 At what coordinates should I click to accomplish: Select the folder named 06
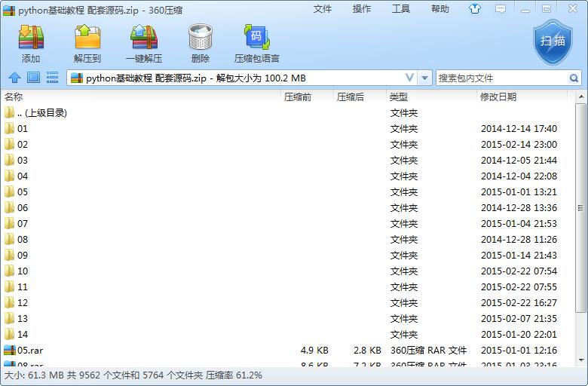23,207
